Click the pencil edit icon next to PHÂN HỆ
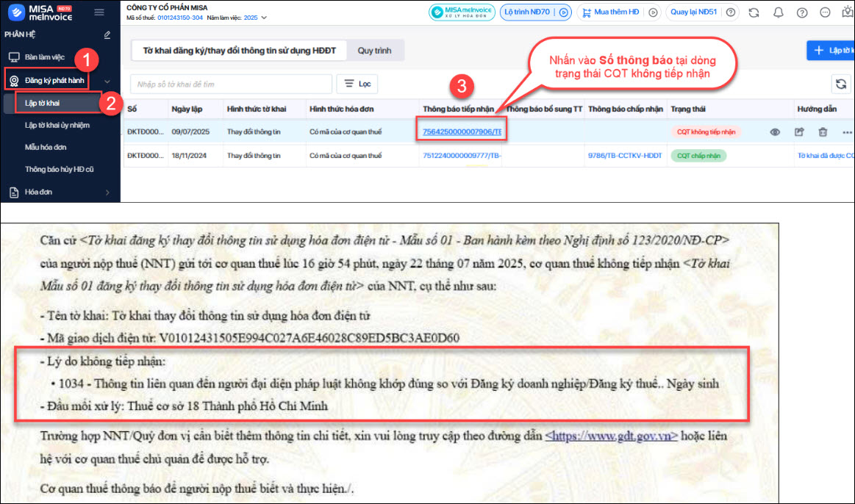Image resolution: width=855 pixels, height=504 pixels. 107,35
